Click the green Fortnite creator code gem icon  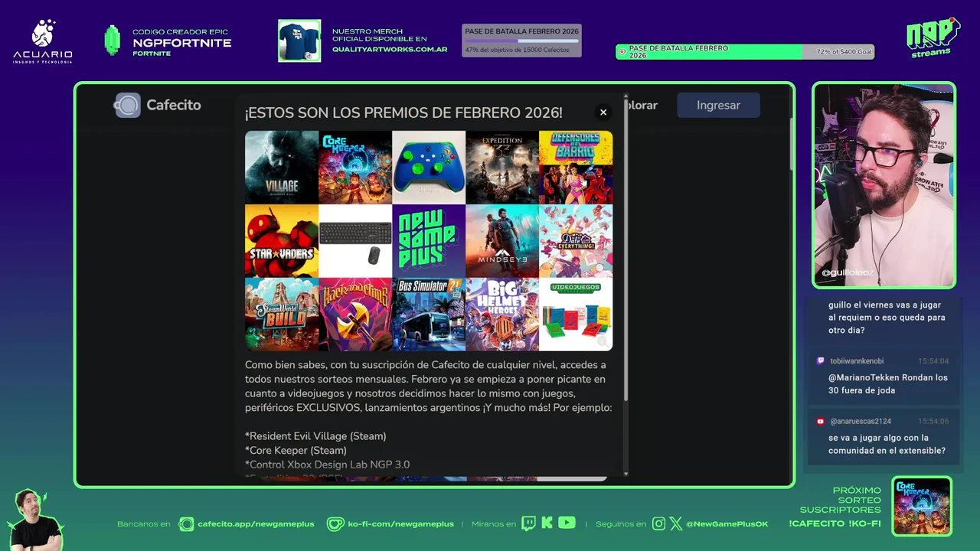pos(113,41)
